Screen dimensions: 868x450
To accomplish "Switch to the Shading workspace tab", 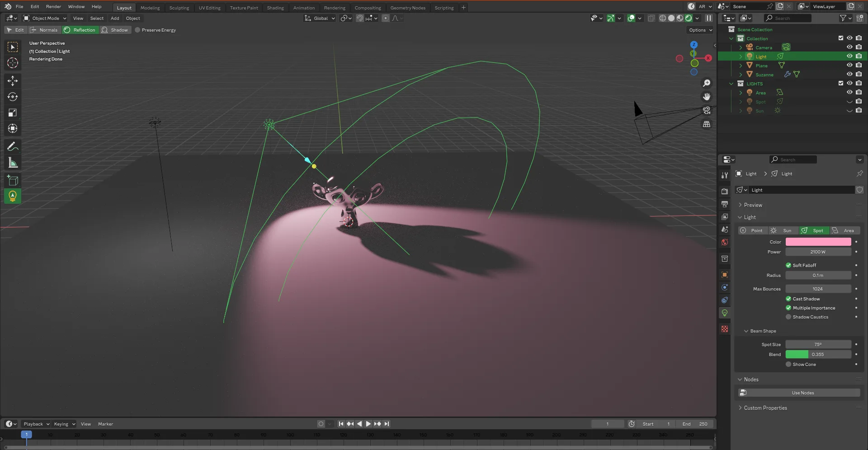I will click(x=275, y=8).
